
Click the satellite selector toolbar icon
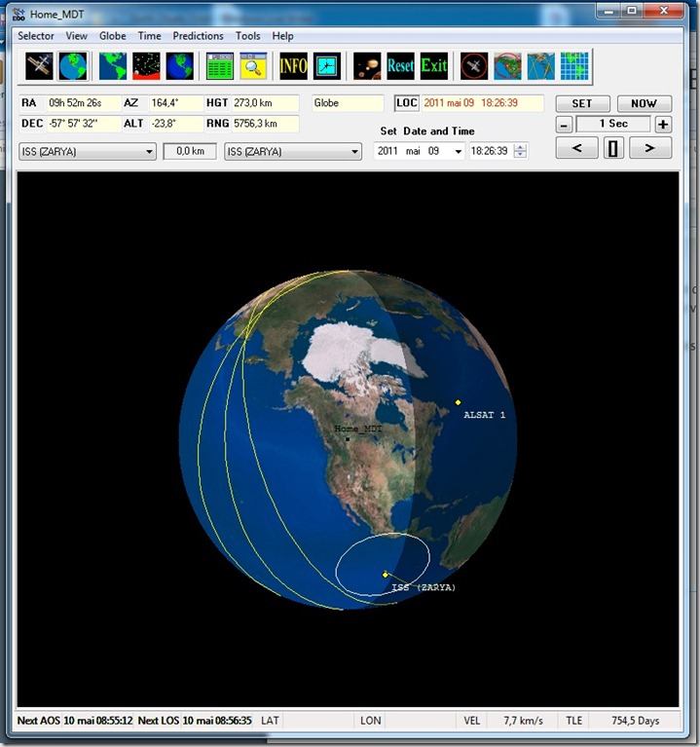point(39,65)
